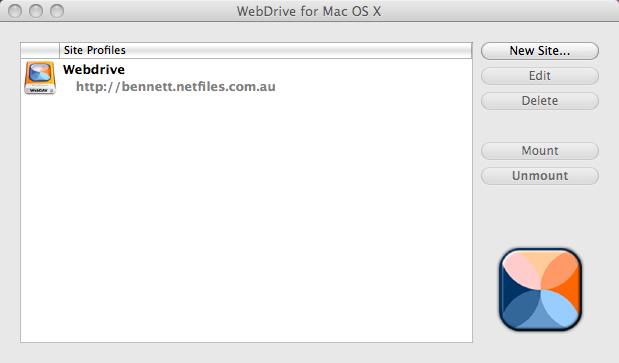
Task: Click blank area between Unmount and logo
Action: coord(540,216)
